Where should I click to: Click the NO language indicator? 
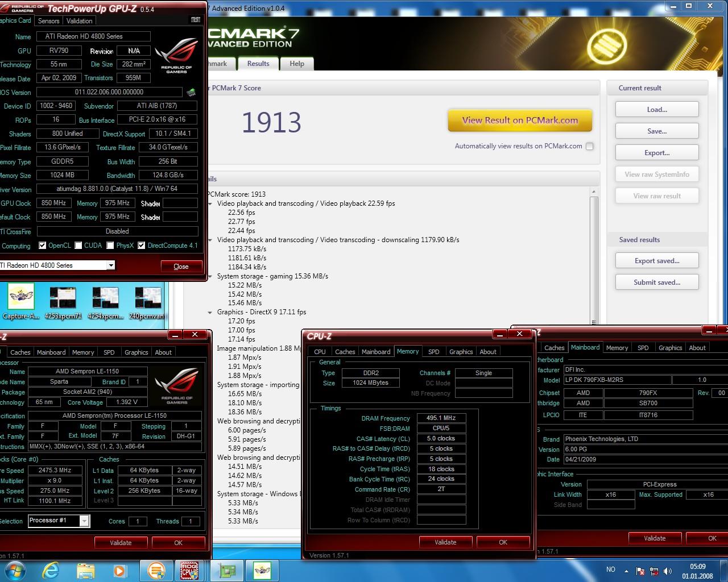tap(611, 569)
